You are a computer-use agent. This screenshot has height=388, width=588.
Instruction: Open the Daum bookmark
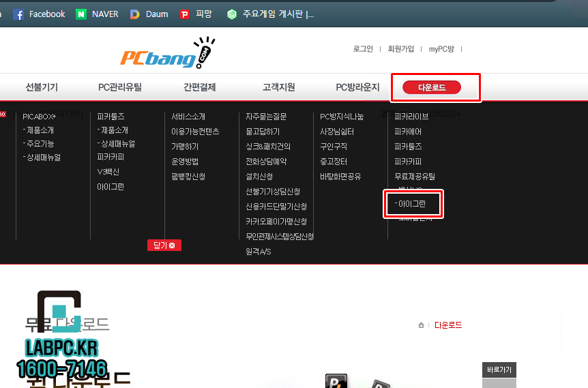pyautogui.click(x=149, y=14)
